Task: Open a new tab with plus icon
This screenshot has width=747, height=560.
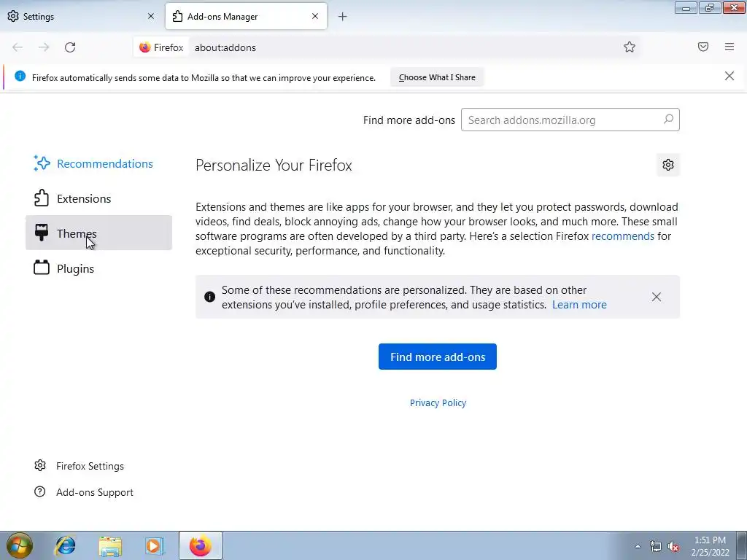Action: [x=342, y=17]
